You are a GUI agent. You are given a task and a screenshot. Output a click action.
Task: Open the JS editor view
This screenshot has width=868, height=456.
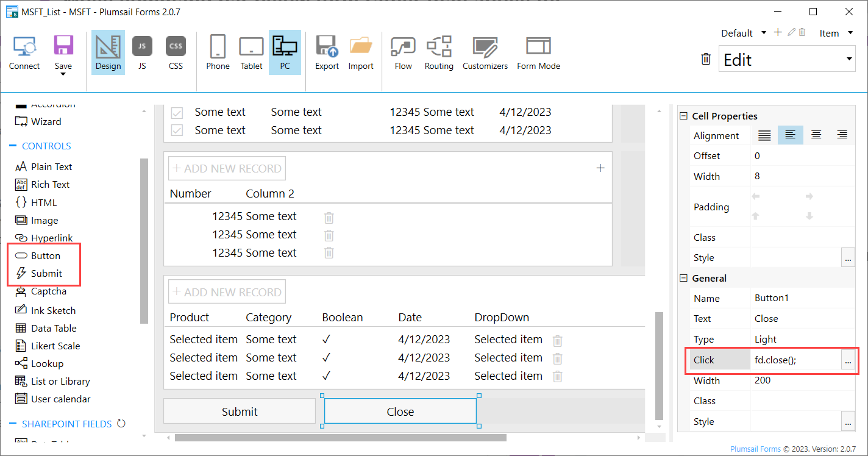pyautogui.click(x=141, y=52)
